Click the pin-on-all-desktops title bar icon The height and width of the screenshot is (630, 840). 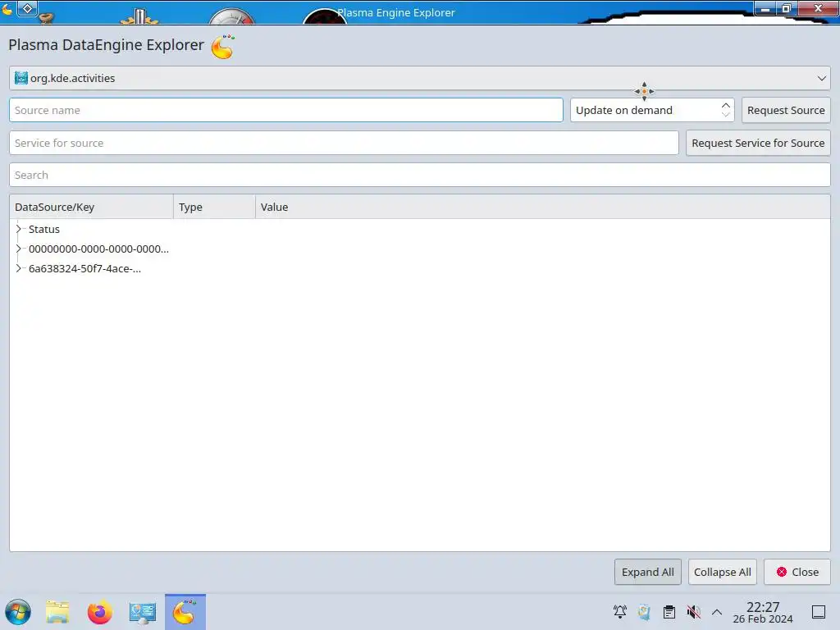click(27, 8)
